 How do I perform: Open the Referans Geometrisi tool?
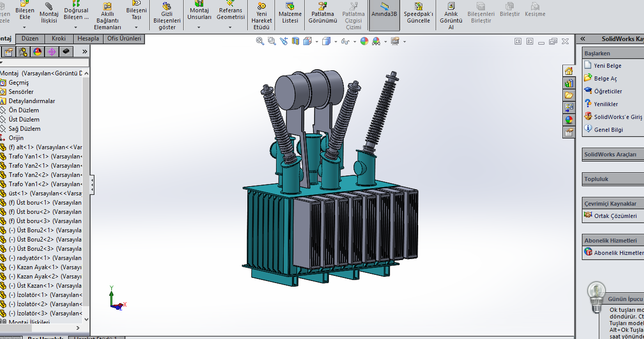(x=230, y=11)
